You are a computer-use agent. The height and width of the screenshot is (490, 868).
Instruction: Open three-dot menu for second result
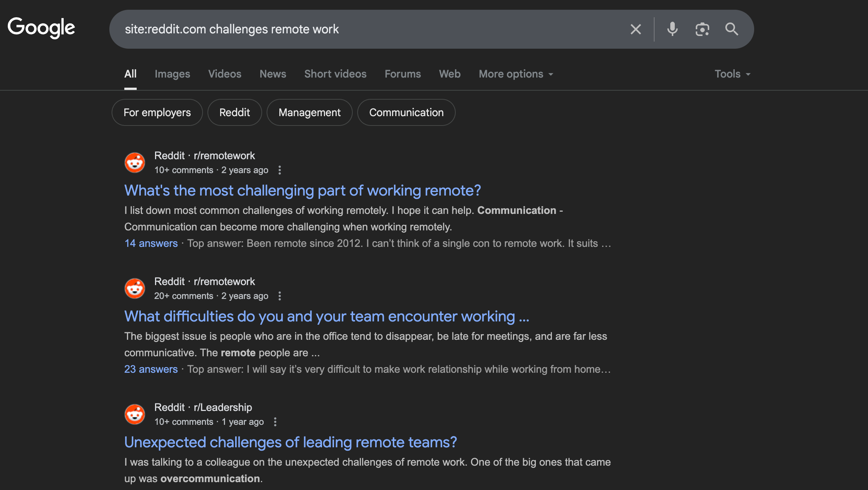coord(280,296)
